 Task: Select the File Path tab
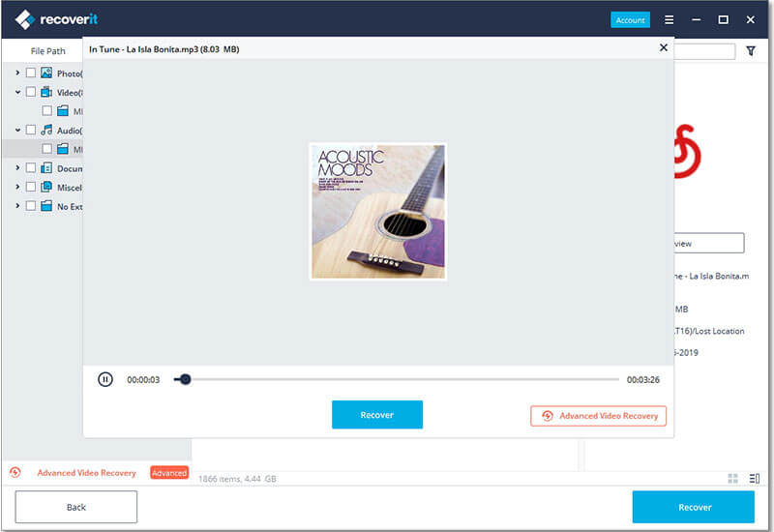coord(47,51)
